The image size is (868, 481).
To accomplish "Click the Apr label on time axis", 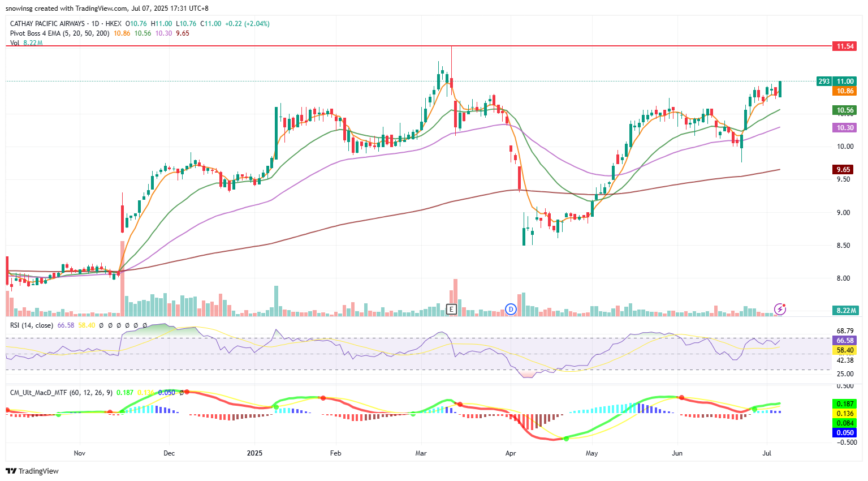I will tap(511, 453).
